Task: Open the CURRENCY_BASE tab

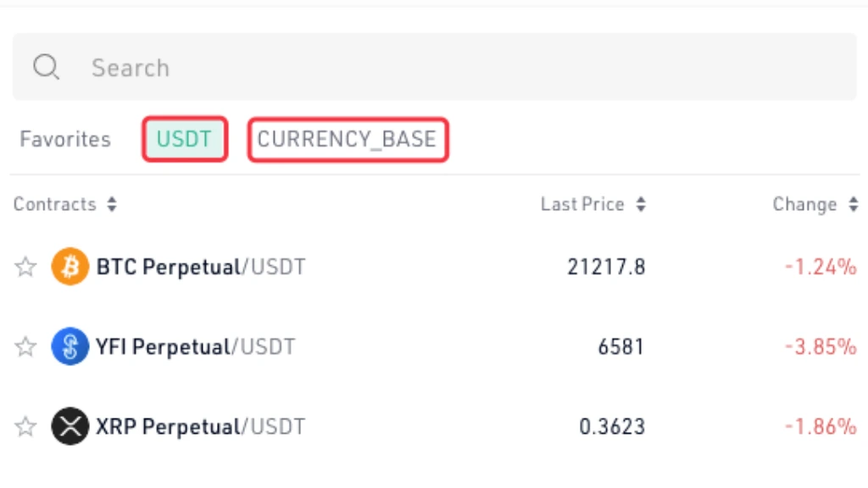Action: (347, 140)
